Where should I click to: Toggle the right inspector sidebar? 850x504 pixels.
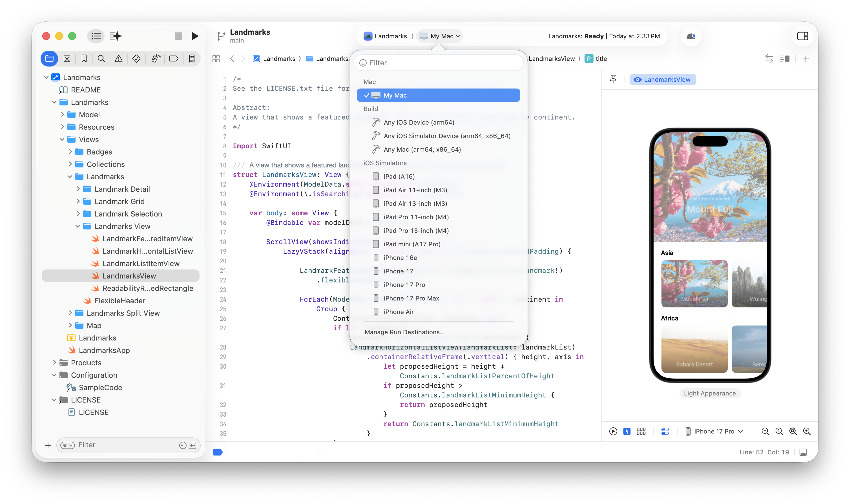tap(803, 36)
